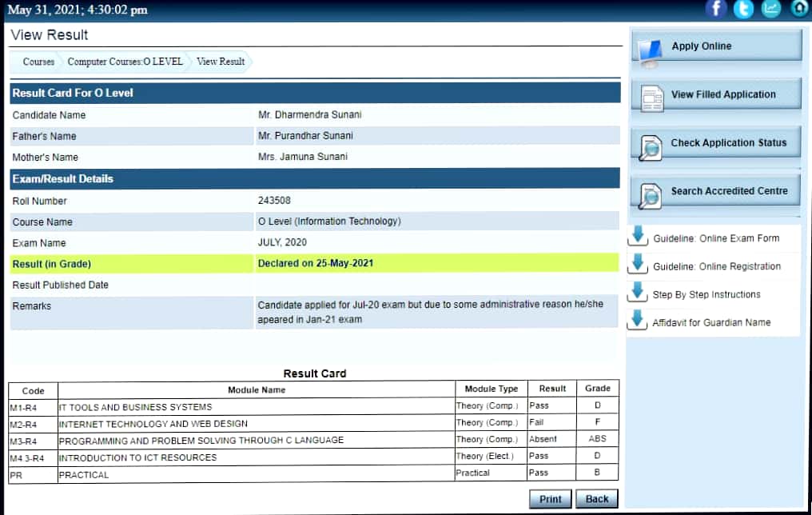
Task: Click the Search Accredited Centre magnifier icon
Action: point(651,195)
